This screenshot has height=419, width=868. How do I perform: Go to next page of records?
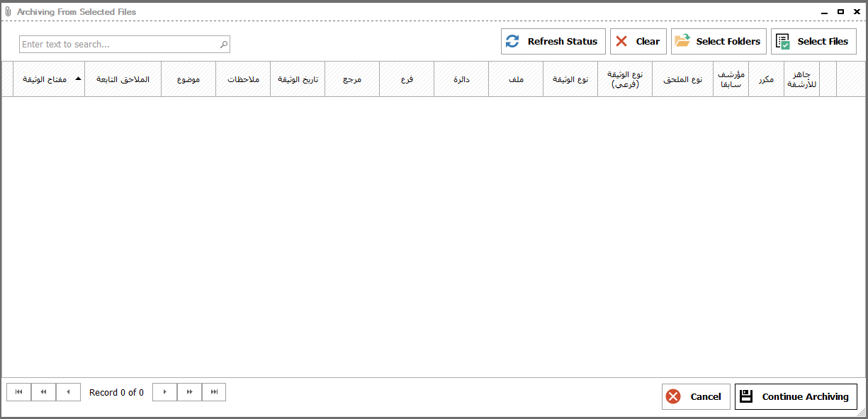189,392
